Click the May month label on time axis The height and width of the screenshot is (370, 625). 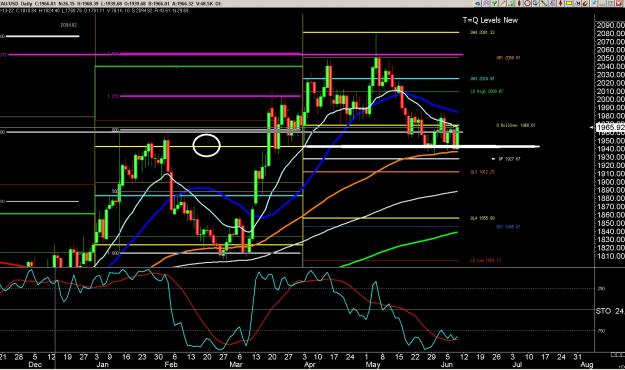pos(373,364)
